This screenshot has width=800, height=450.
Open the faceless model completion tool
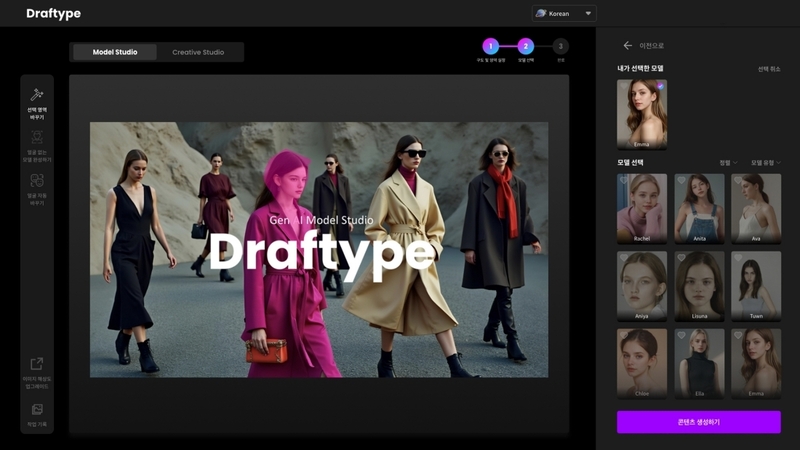37,146
